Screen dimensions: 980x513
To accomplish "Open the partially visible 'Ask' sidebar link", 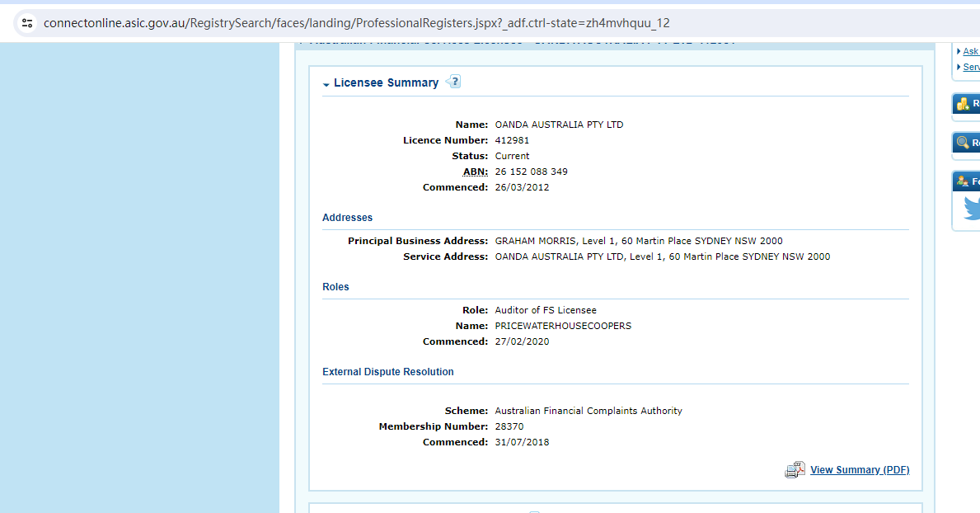I will coord(971,51).
